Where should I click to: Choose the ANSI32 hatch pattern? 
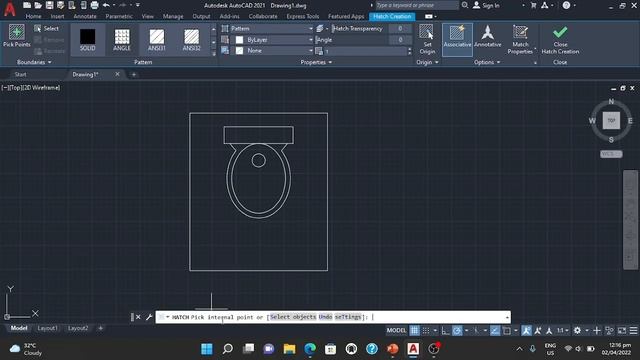[191, 40]
